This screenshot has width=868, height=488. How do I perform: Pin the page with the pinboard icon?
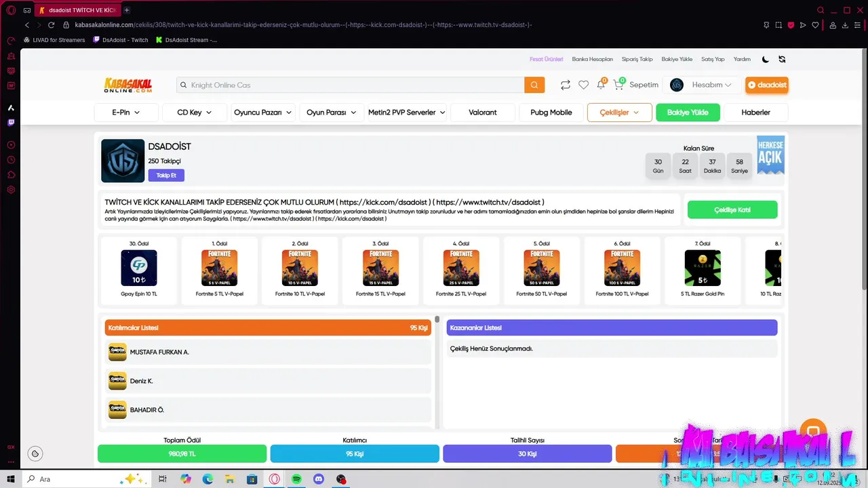click(766, 25)
